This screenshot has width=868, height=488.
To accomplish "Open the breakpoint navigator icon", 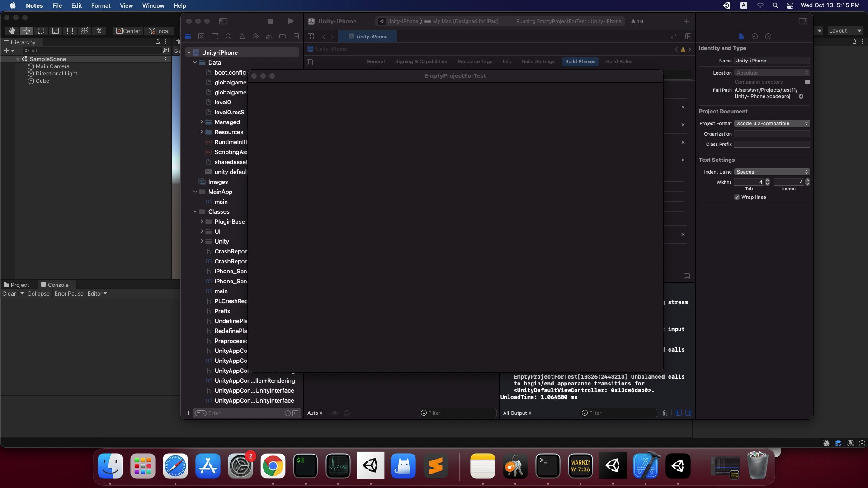I will (283, 37).
